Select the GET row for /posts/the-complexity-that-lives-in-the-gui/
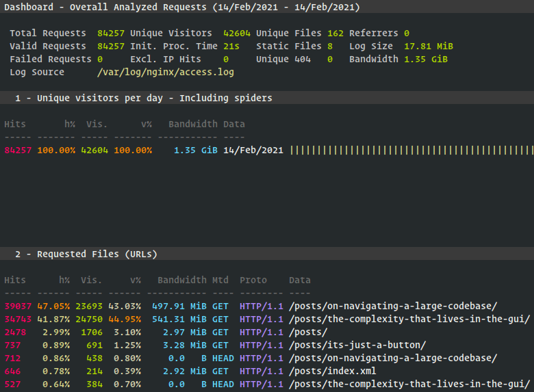The image size is (534, 392). pos(409,319)
